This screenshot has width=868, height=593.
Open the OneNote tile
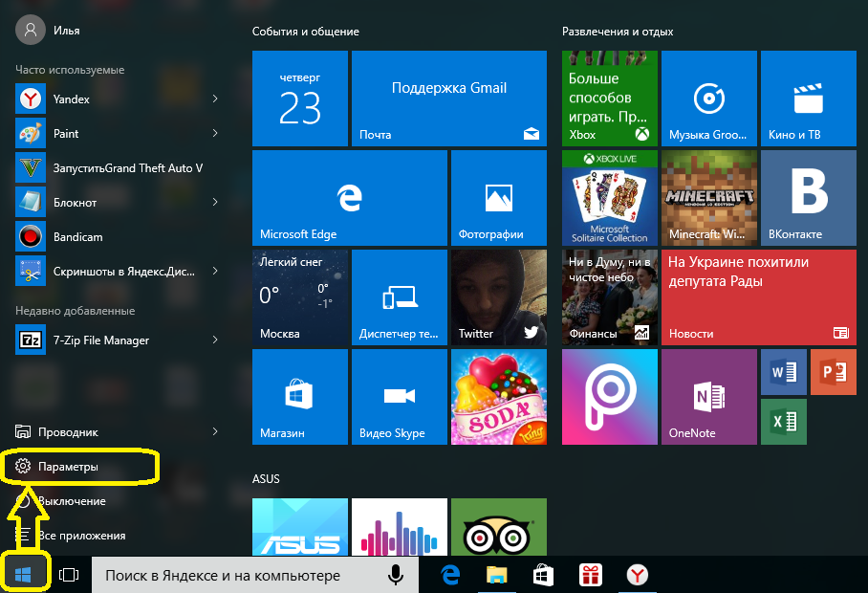709,396
